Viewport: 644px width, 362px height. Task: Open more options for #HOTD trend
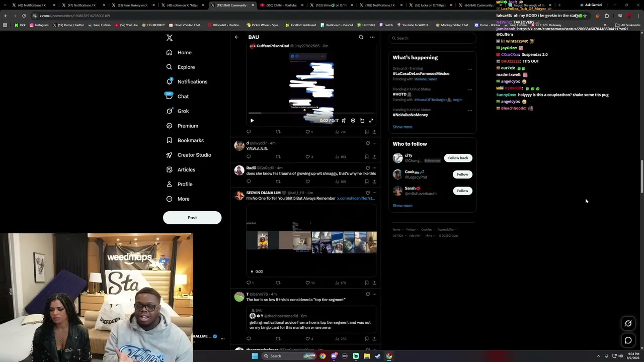(470, 89)
